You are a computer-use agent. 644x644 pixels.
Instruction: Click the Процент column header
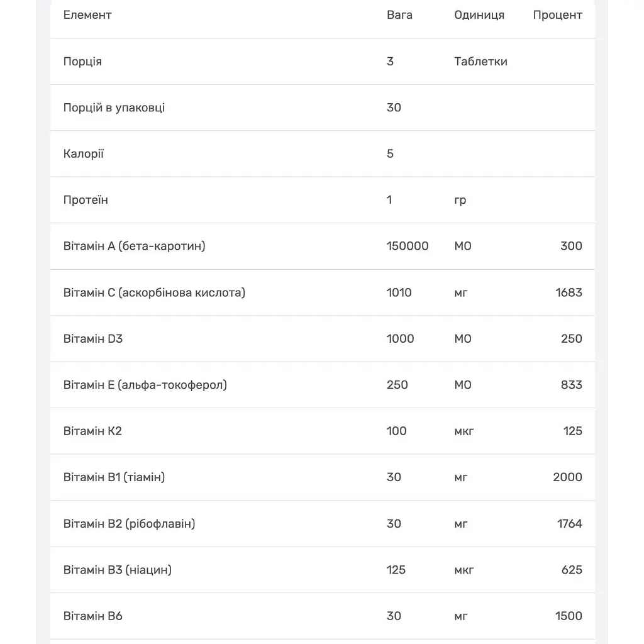[557, 15]
